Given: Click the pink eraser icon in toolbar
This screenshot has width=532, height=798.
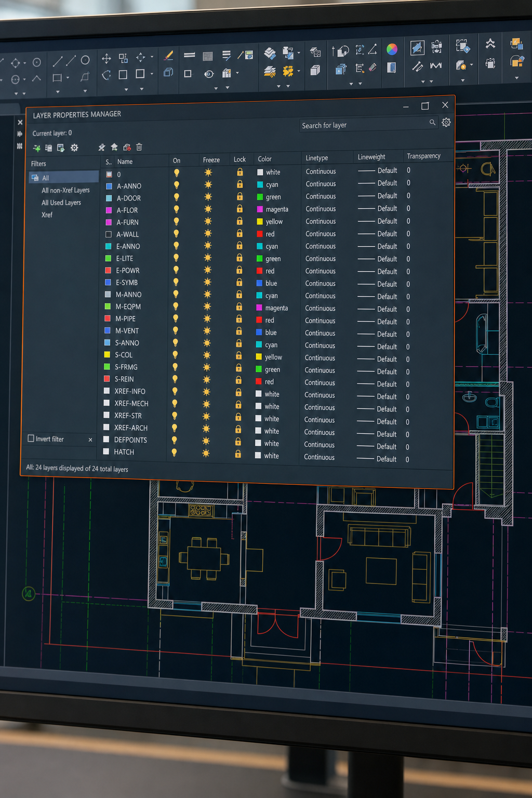Looking at the screenshot, I should click(373, 67).
